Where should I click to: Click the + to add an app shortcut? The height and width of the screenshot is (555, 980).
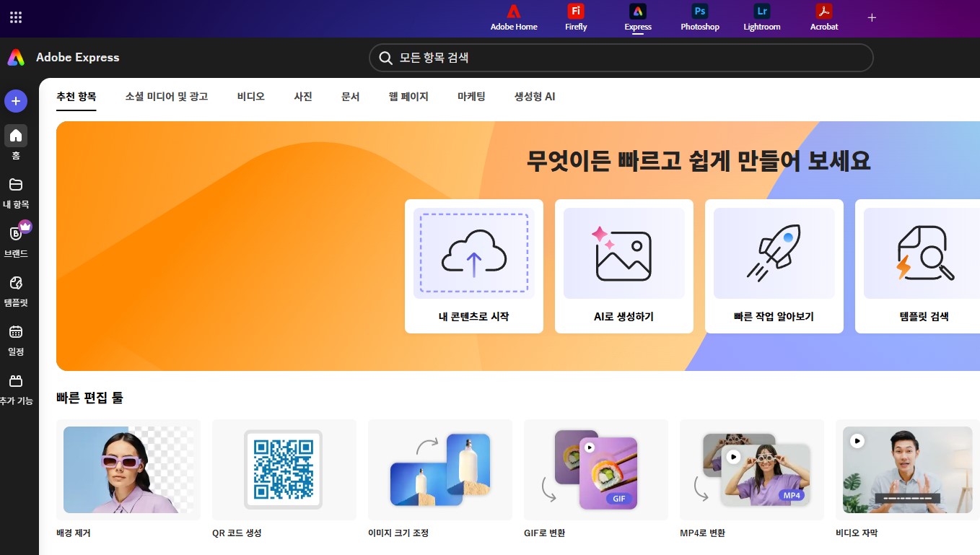(872, 17)
